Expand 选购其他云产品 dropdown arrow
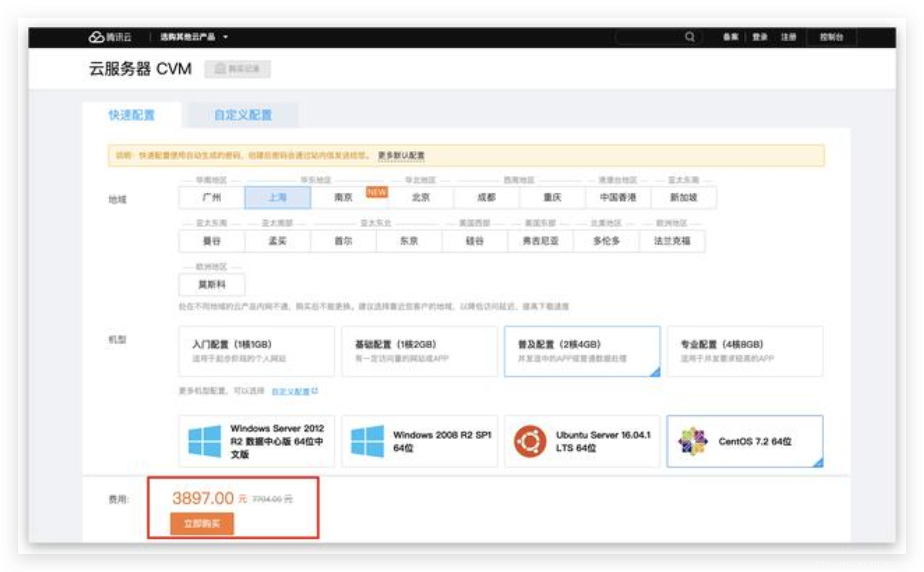The width and height of the screenshot is (924, 572). click(x=226, y=37)
